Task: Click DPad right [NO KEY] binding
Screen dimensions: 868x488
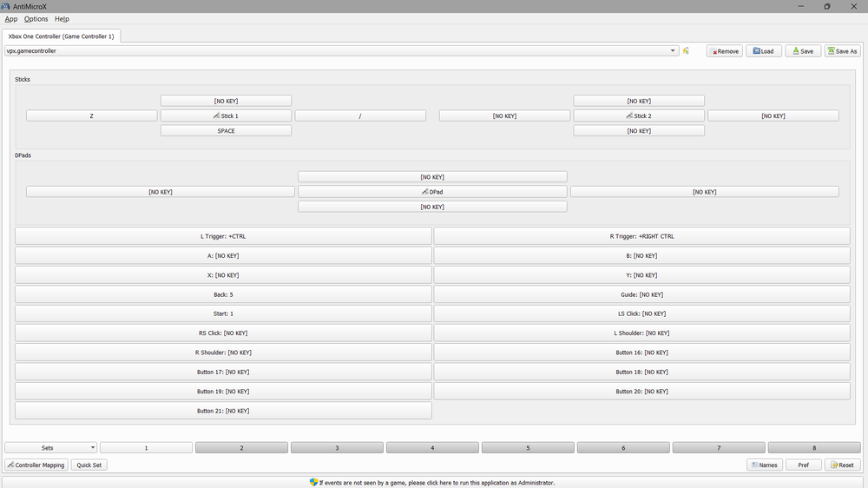Action: pyautogui.click(x=705, y=192)
